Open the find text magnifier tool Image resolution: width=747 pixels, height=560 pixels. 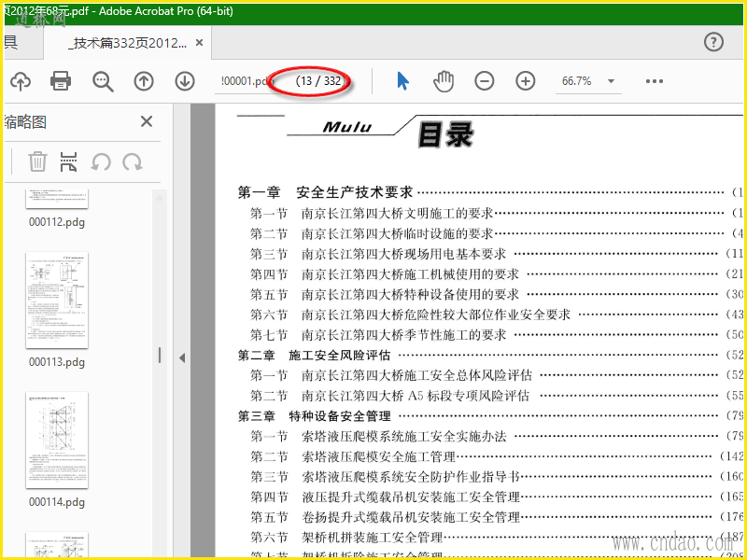pyautogui.click(x=103, y=81)
